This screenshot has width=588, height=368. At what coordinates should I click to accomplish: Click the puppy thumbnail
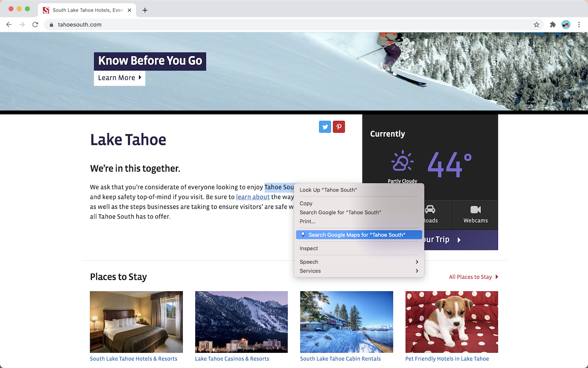(x=452, y=322)
